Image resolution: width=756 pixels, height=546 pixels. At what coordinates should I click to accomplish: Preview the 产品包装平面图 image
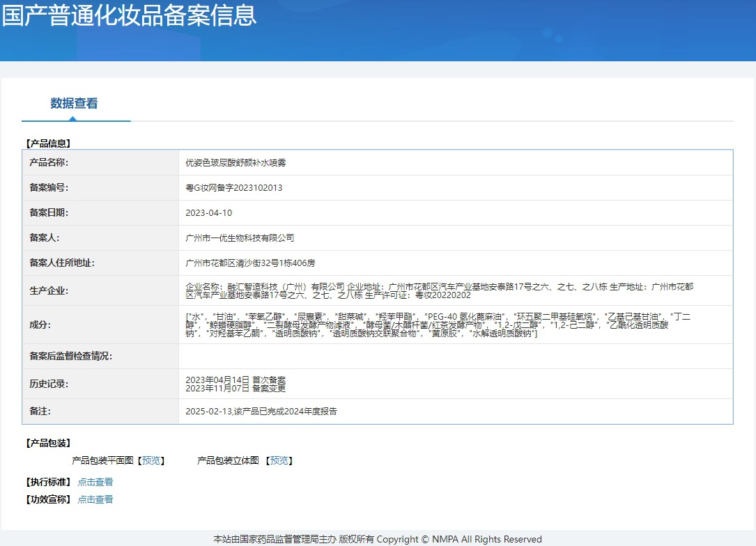tap(151, 461)
